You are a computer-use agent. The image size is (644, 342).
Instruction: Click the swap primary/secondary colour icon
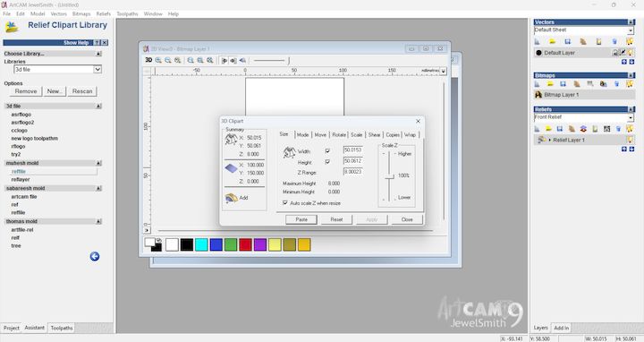[158, 241]
